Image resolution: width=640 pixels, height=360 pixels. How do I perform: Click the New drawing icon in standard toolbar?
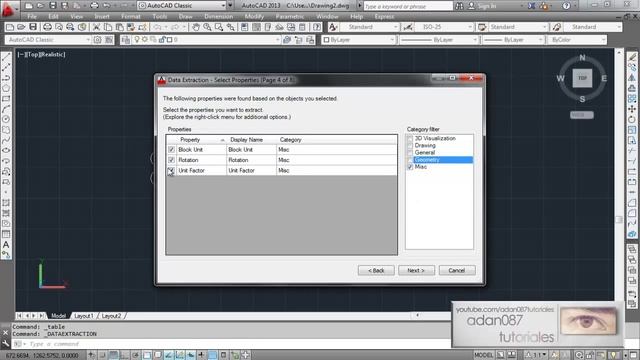tap(10, 27)
